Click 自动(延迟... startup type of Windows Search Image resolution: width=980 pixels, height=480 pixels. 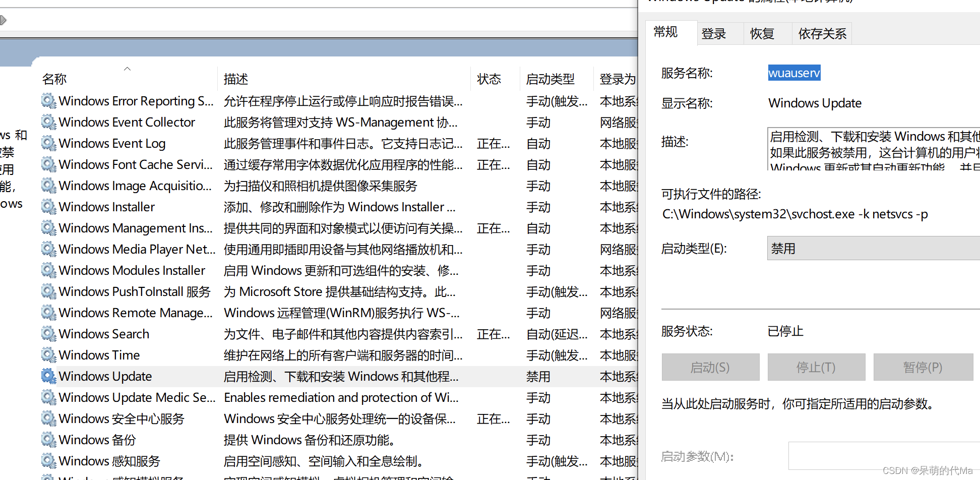(557, 334)
